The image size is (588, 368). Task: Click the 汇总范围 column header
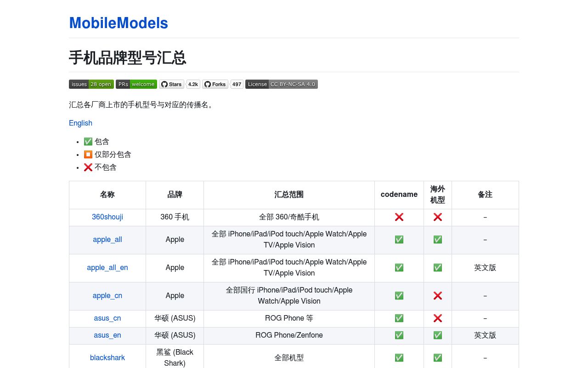point(289,195)
